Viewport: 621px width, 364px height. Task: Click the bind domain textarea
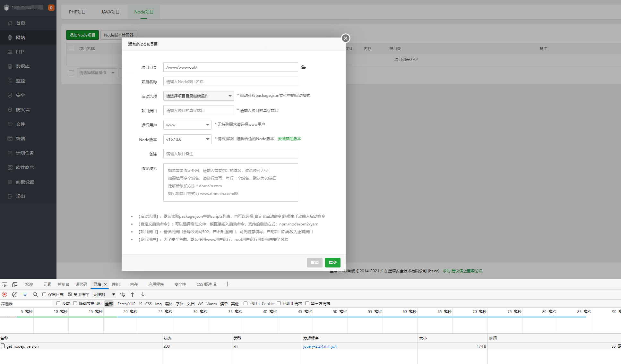231,182
